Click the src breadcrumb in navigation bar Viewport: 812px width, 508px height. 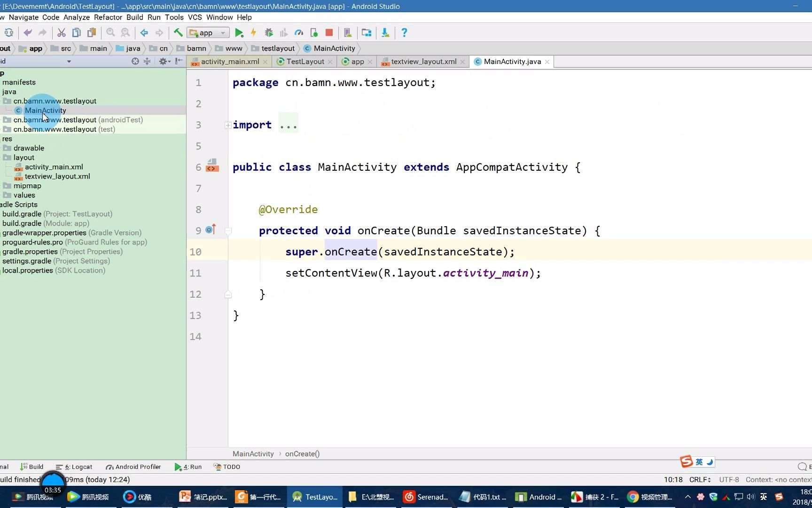61,48
